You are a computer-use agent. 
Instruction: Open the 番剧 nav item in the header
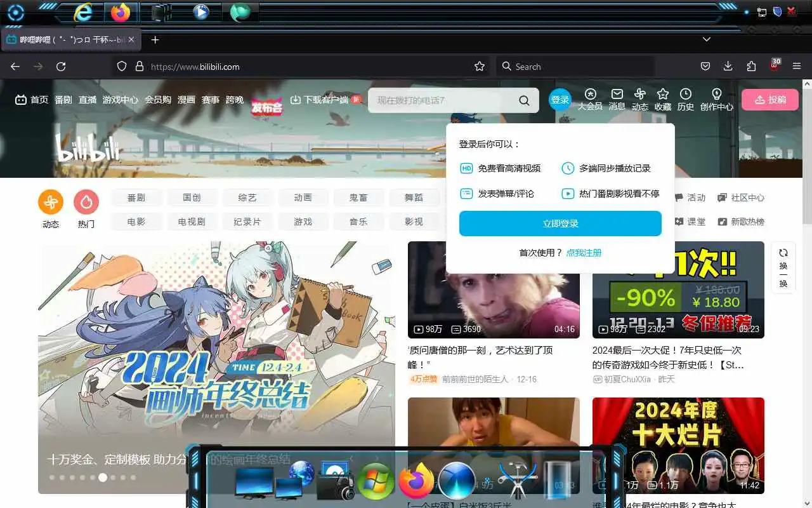click(63, 100)
